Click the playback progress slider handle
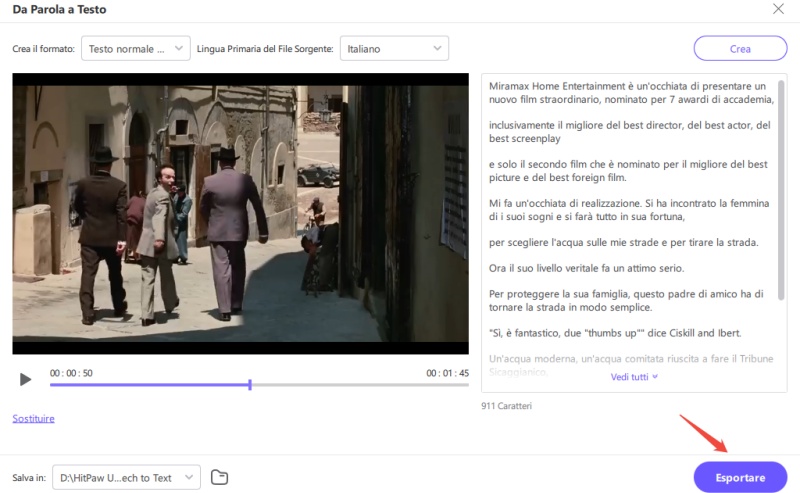The image size is (800, 493). point(250,385)
